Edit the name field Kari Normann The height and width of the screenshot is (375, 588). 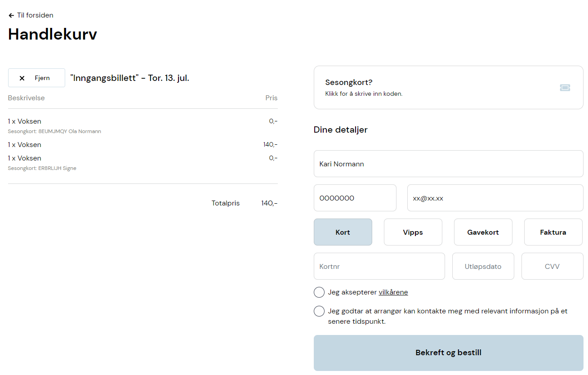(449, 164)
